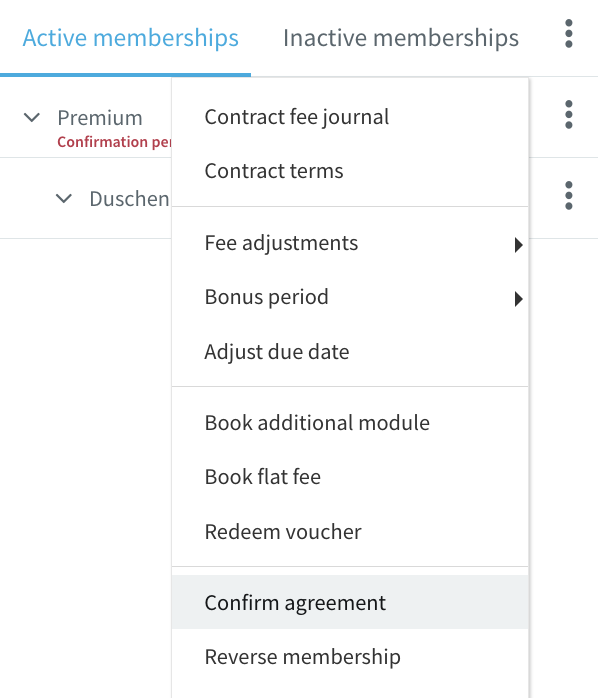Viewport: 598px width, 698px height.
Task: Open the Duschen row's three-dot menu
Action: (569, 196)
